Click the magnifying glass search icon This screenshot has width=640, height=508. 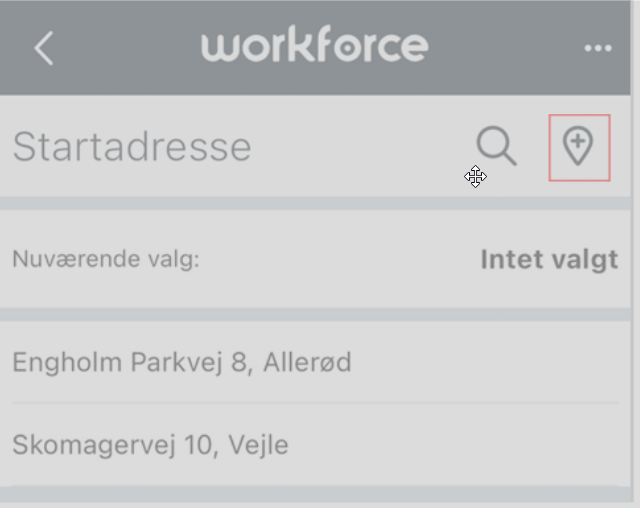(496, 147)
